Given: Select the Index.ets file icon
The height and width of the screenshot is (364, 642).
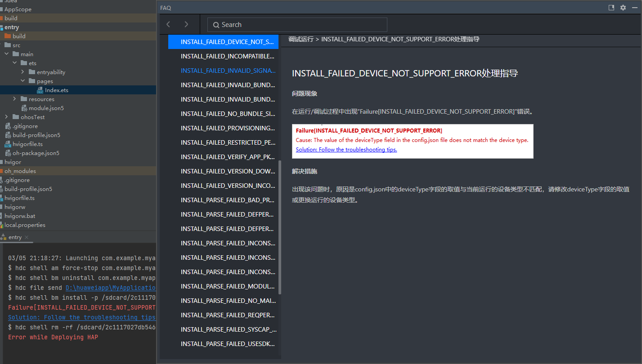Looking at the screenshot, I should click(40, 90).
